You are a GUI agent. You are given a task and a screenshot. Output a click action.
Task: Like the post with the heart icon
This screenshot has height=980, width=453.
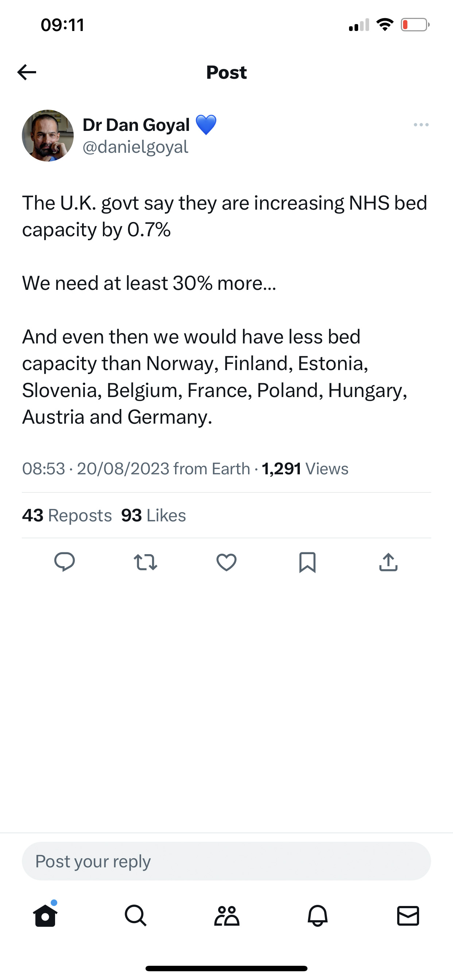coord(226,562)
